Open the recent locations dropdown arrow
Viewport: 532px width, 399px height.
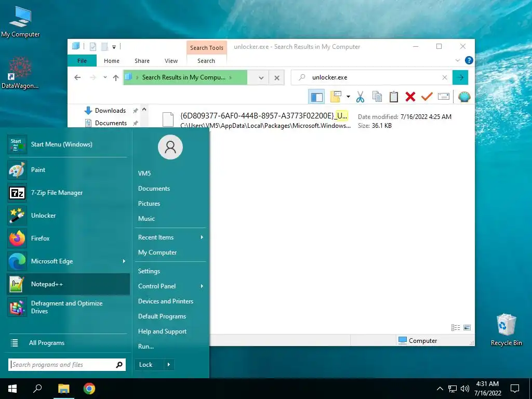[x=105, y=77]
